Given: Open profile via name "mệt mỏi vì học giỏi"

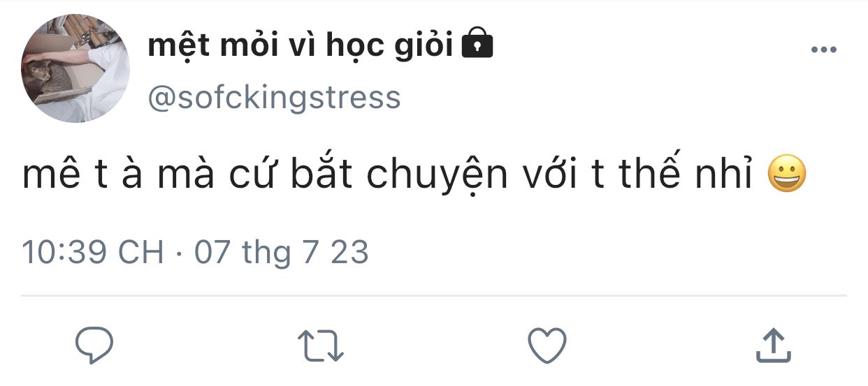Looking at the screenshot, I should 301,46.
